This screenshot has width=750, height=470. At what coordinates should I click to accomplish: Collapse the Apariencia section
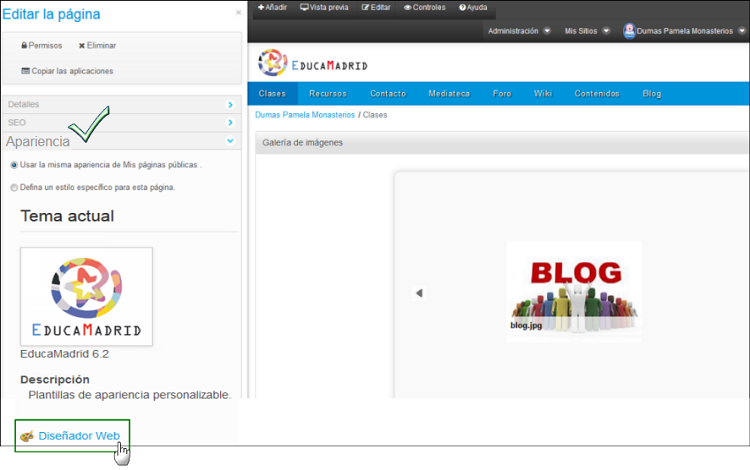(230, 142)
